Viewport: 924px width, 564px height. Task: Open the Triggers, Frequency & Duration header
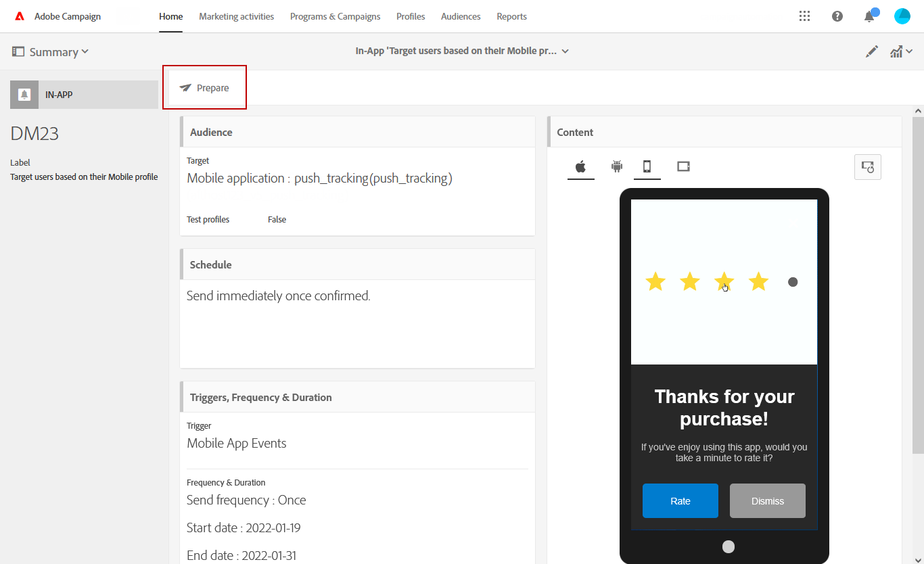click(357, 397)
